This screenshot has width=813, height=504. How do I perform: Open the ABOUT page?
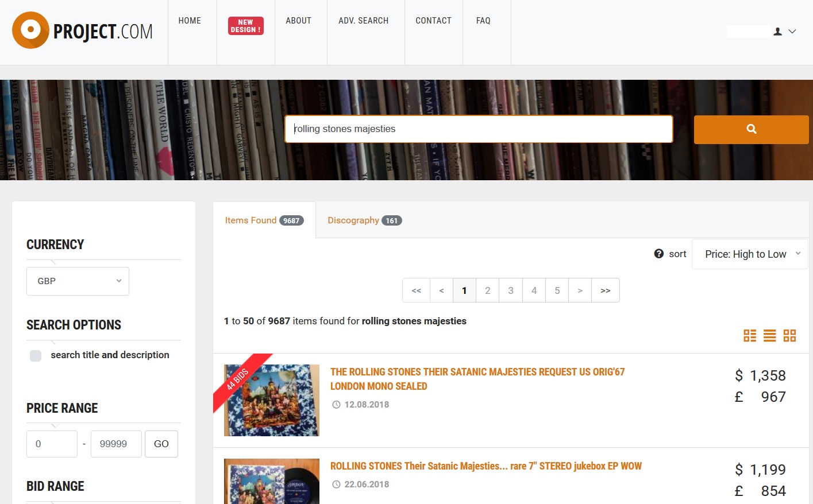[x=298, y=21]
